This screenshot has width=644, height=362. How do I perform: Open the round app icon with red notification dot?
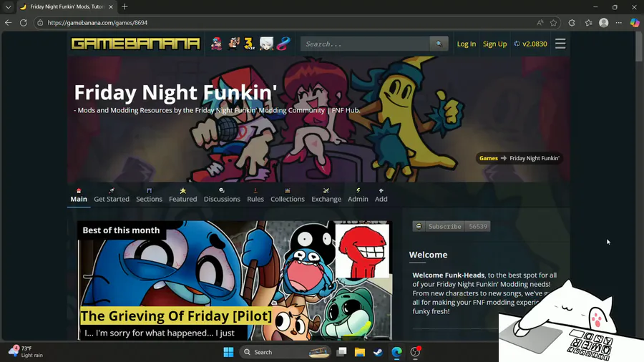click(x=415, y=352)
